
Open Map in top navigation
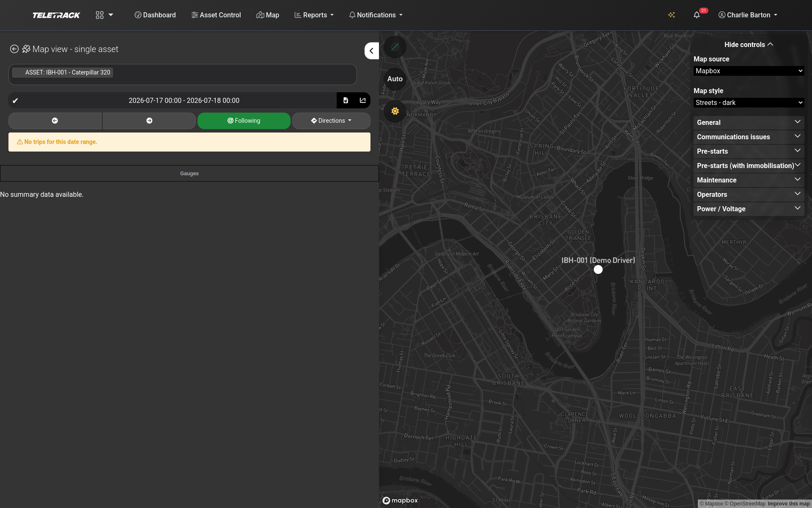268,15
